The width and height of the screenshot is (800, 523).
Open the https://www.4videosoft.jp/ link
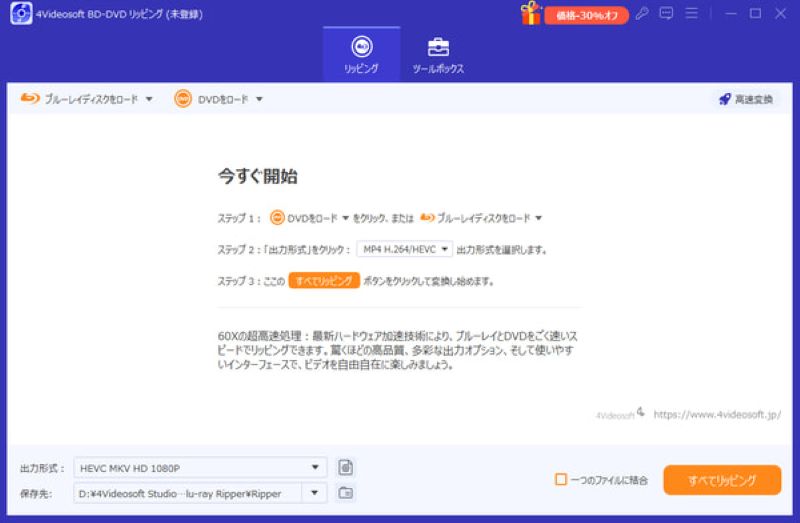coord(717,414)
